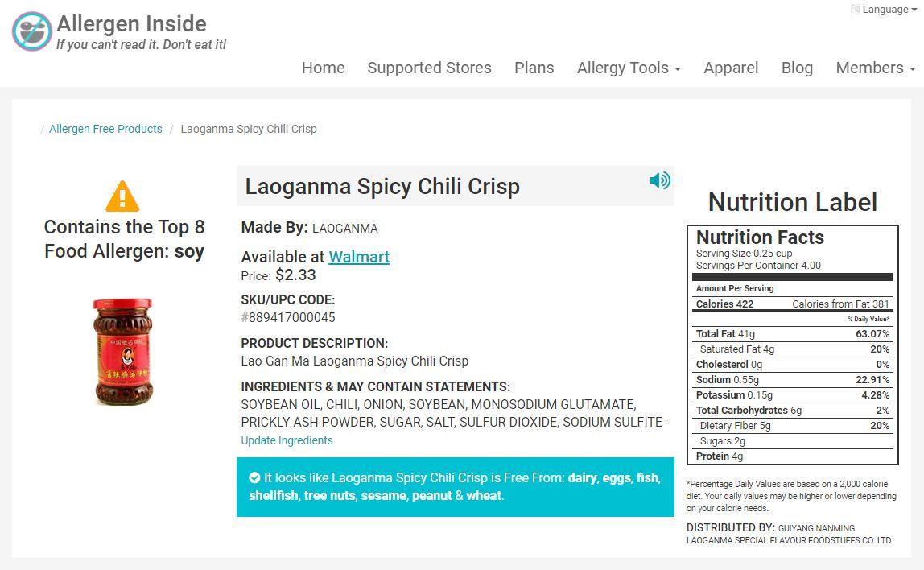Click the Allergen Inside site title
The image size is (924, 570).
click(131, 23)
